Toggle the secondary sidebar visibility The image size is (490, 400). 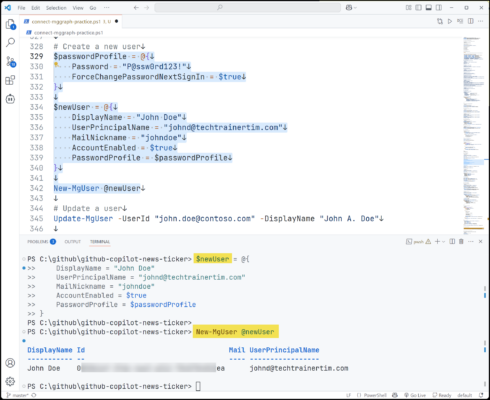[x=439, y=7]
